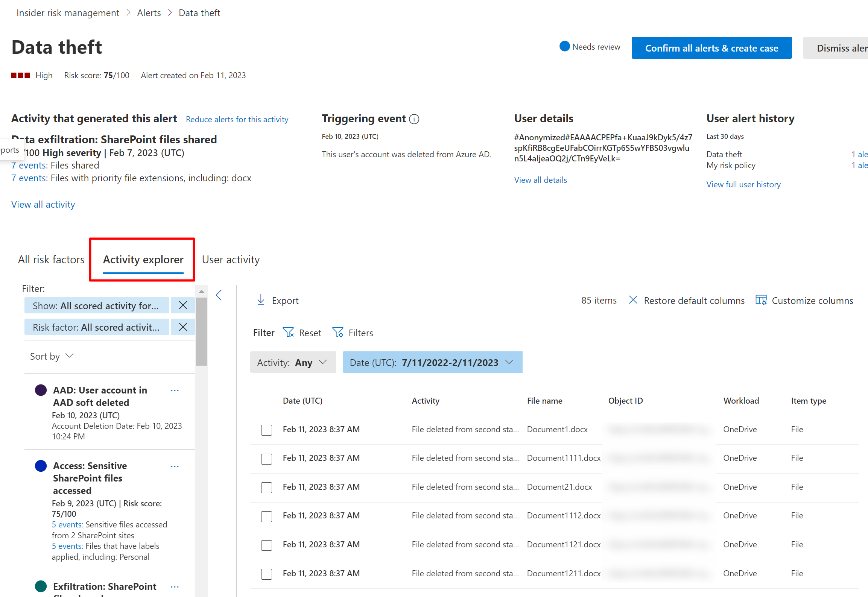Expand the Sort by dropdown
Viewport: 868px width, 597px height.
(52, 356)
